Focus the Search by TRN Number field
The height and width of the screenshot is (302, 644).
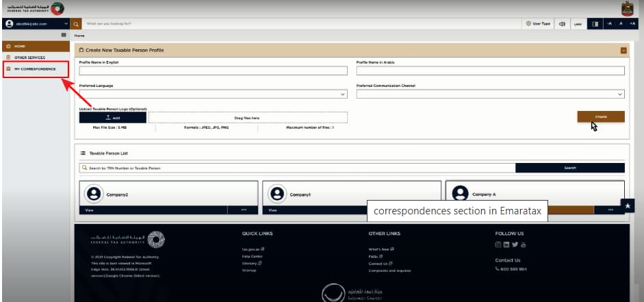[x=297, y=168]
